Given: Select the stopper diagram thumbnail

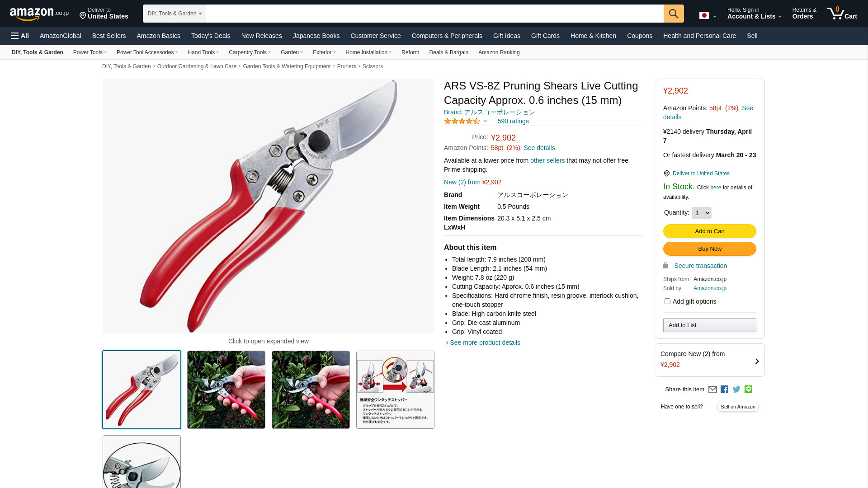Looking at the screenshot, I should 395,390.
